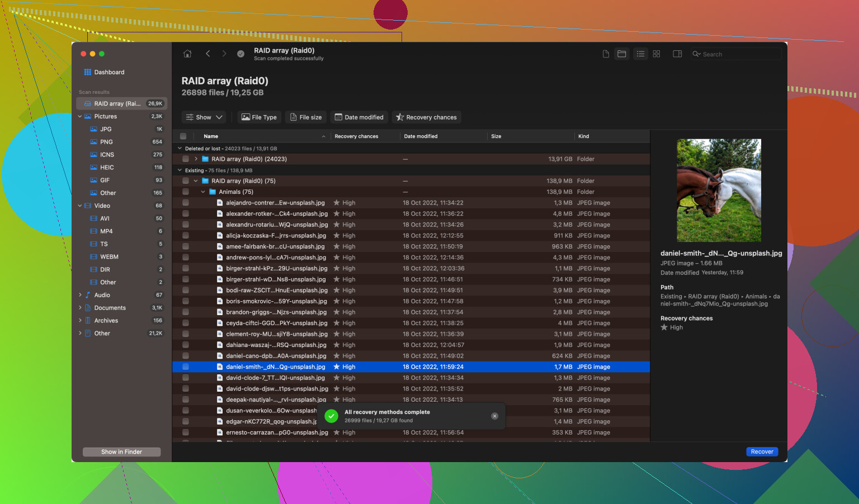Open the Show dropdown filter
Viewport: 859px width, 504px height.
tap(204, 117)
